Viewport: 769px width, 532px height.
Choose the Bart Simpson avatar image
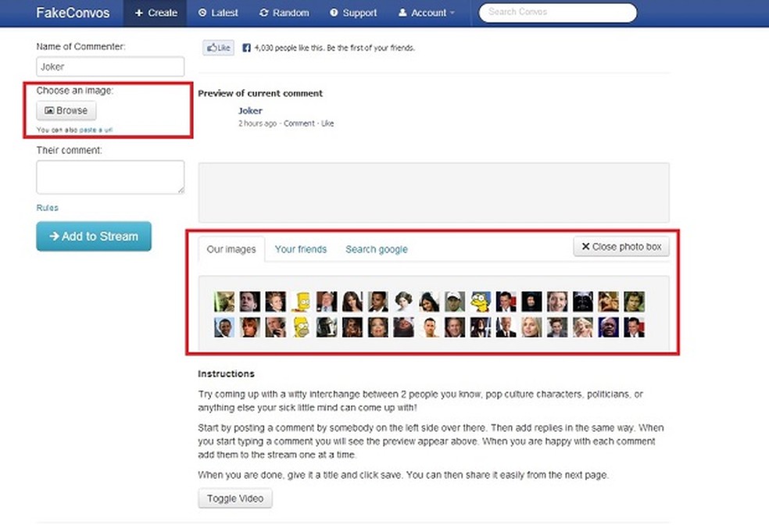[x=301, y=302]
